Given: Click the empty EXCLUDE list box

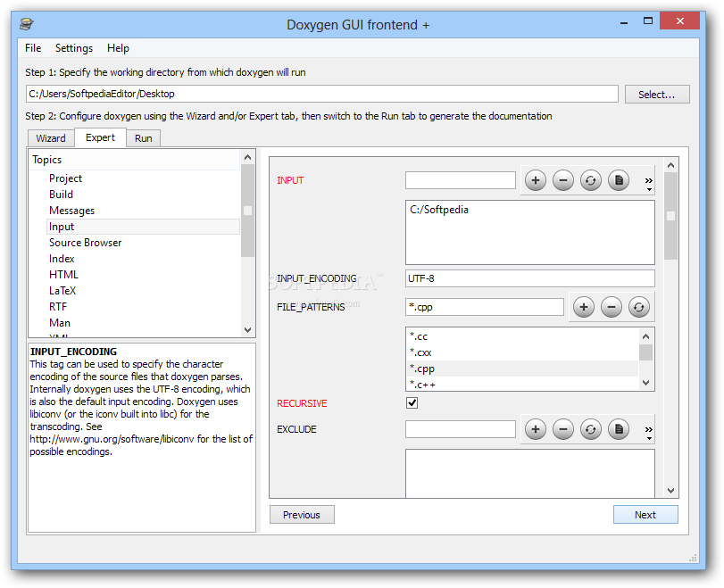Looking at the screenshot, I should 530,473.
